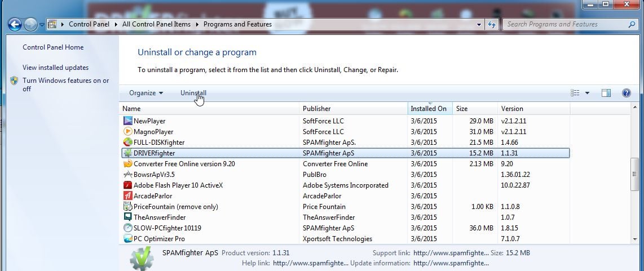The height and width of the screenshot is (271, 644).
Task: Click the PublBro publisher cell
Action: 315,175
